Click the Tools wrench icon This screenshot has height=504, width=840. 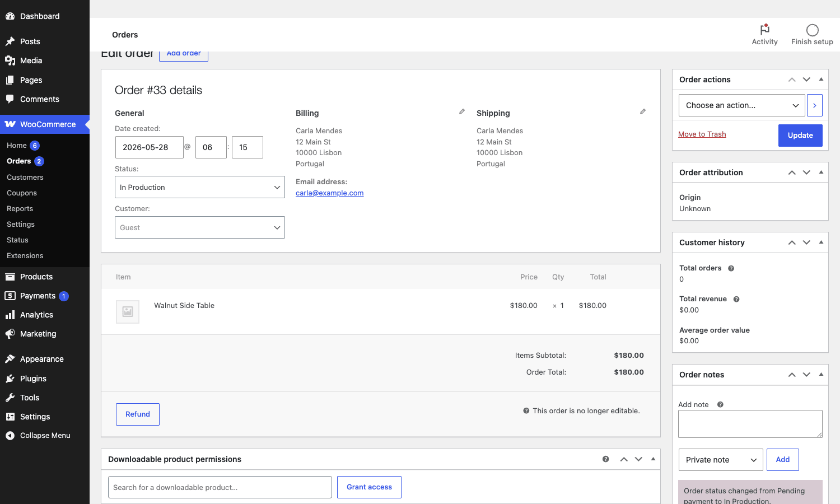tap(10, 398)
